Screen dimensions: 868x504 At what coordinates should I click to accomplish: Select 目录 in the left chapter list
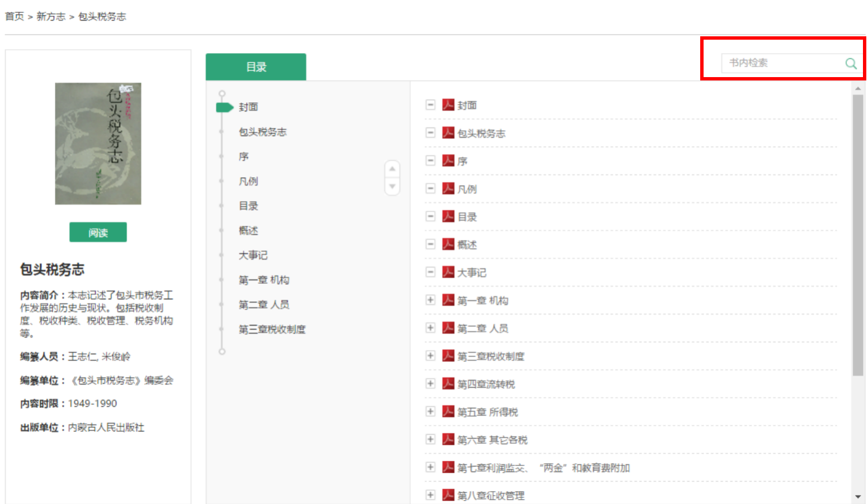pyautogui.click(x=248, y=206)
